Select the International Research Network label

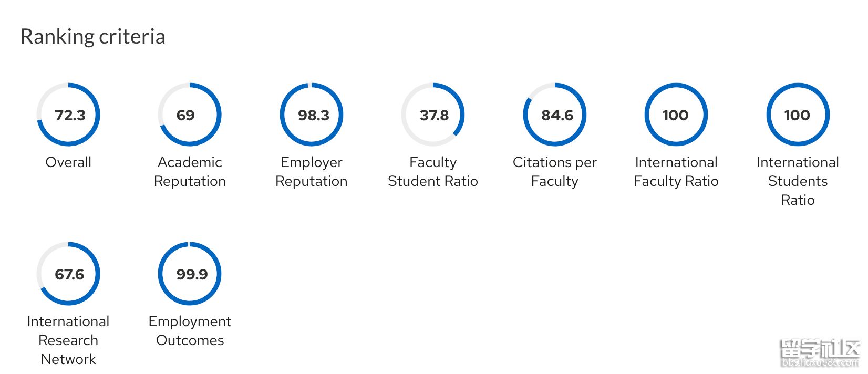pos(68,340)
